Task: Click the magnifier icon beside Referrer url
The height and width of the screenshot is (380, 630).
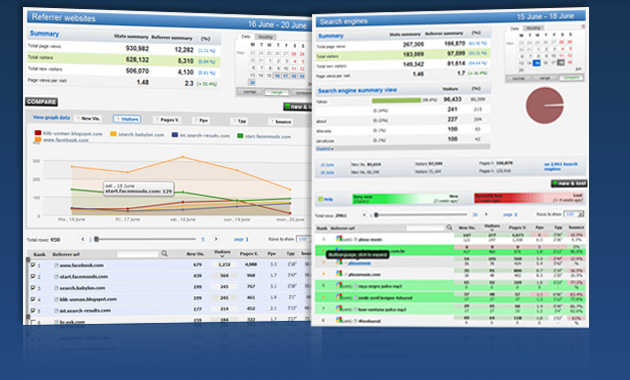Action: [164, 253]
